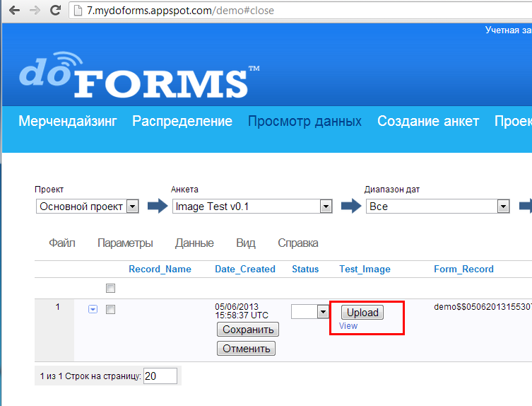Open the Параметры menu

125,243
